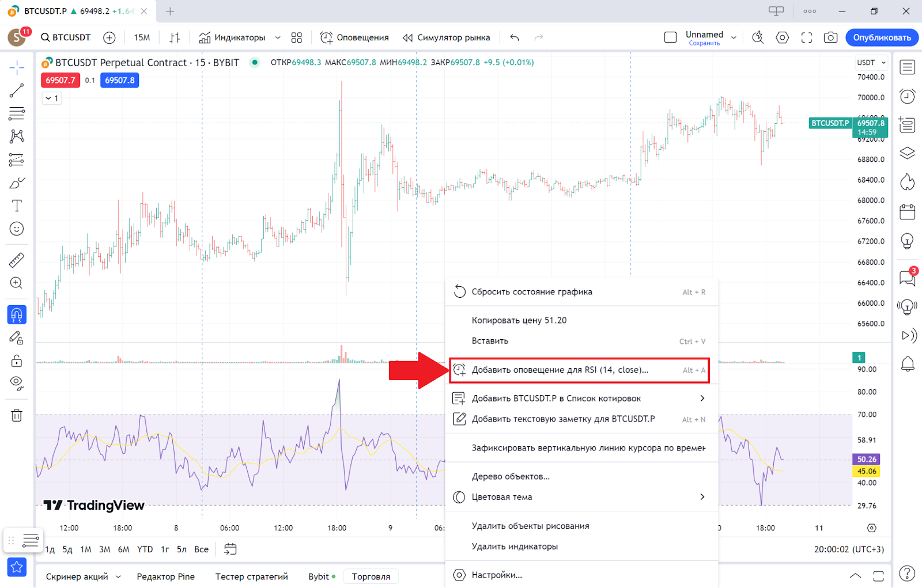Select the ruler measure tool
922x588 pixels.
(x=17, y=260)
